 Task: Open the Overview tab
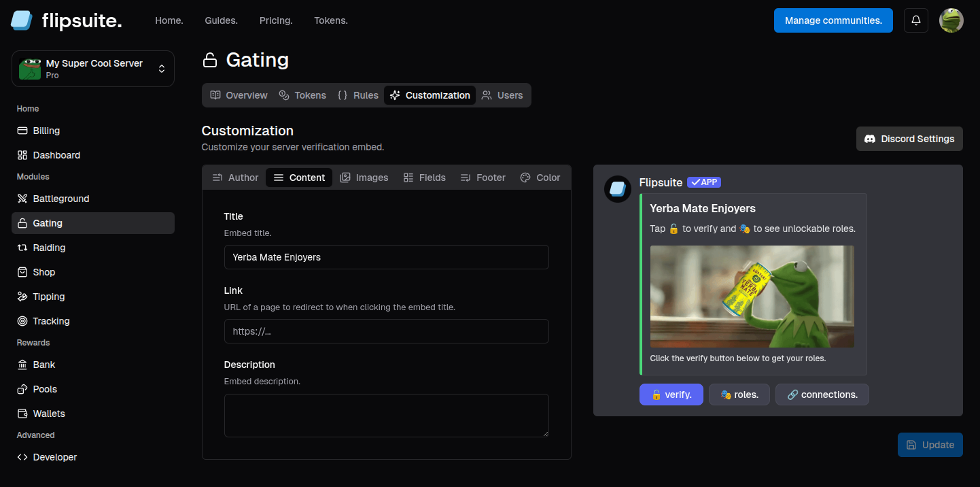pos(239,95)
